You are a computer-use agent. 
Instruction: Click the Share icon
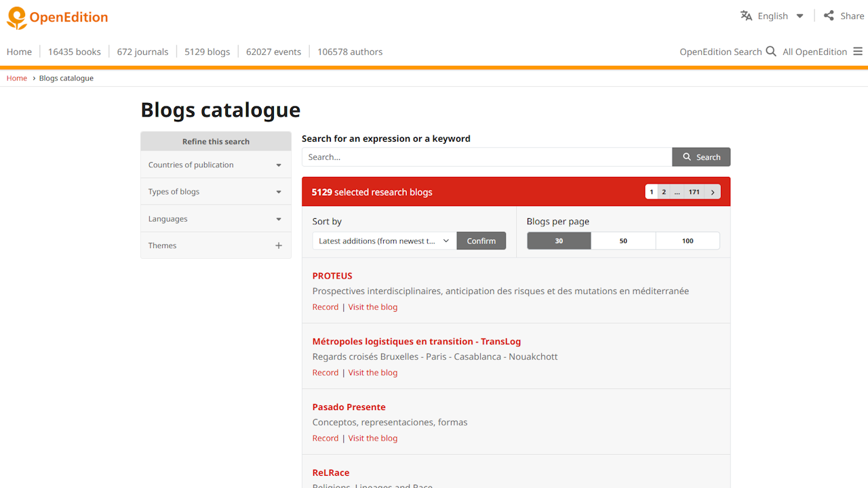pyautogui.click(x=829, y=16)
